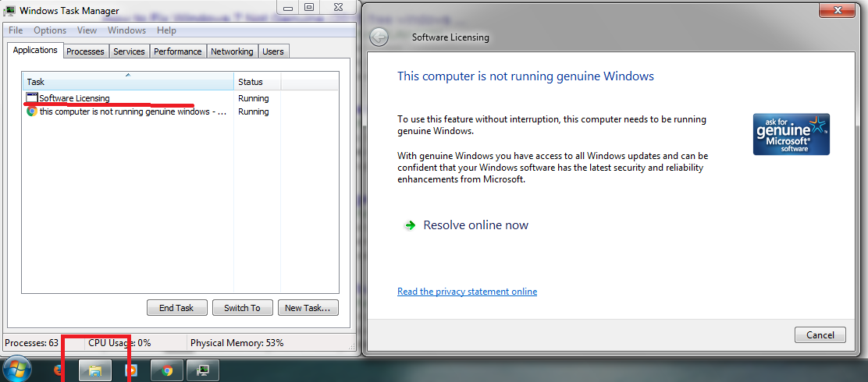Switch to Chrome on the taskbar

pos(166,370)
